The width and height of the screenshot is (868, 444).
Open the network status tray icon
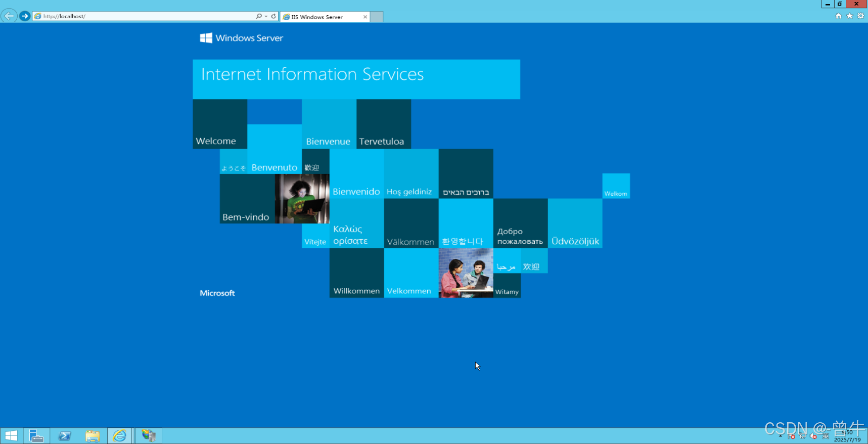point(802,436)
